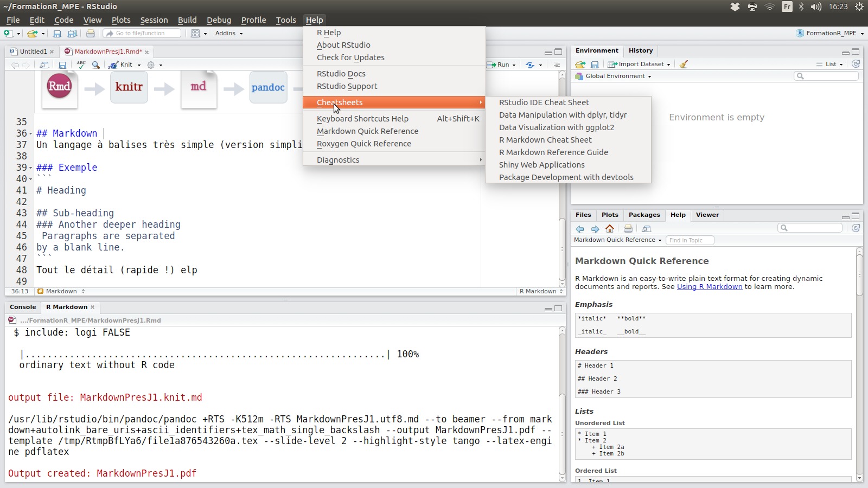Click the editor gear options icon
The image size is (868, 488).
(x=151, y=65)
